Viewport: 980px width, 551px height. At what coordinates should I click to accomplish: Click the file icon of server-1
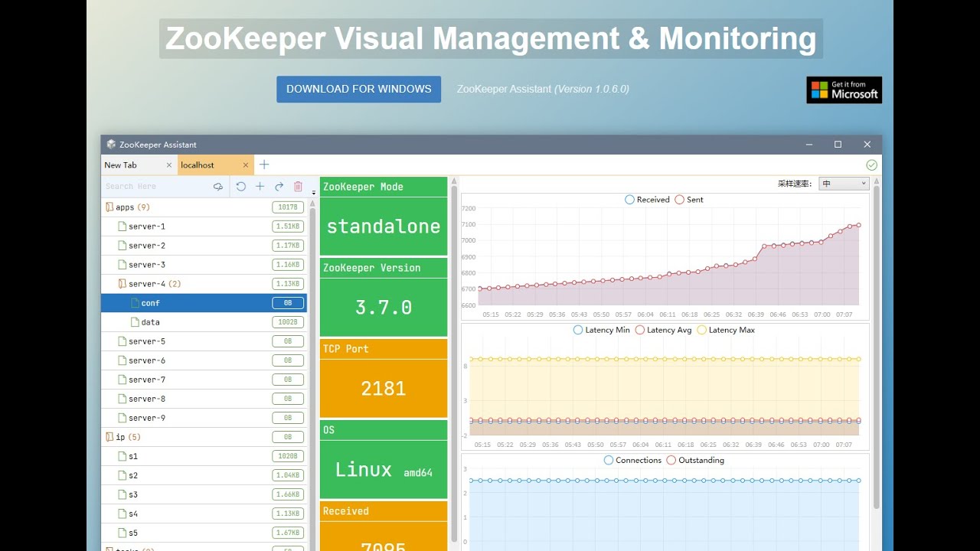point(122,227)
